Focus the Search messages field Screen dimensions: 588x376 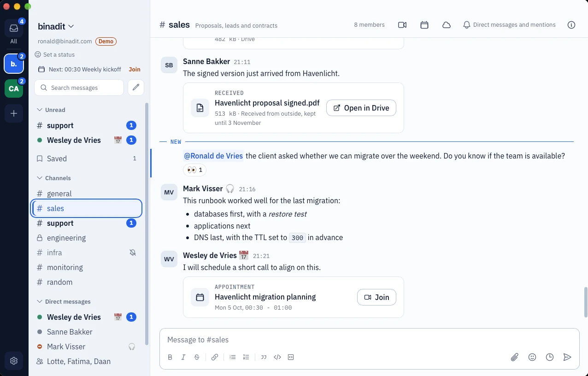tap(79, 88)
